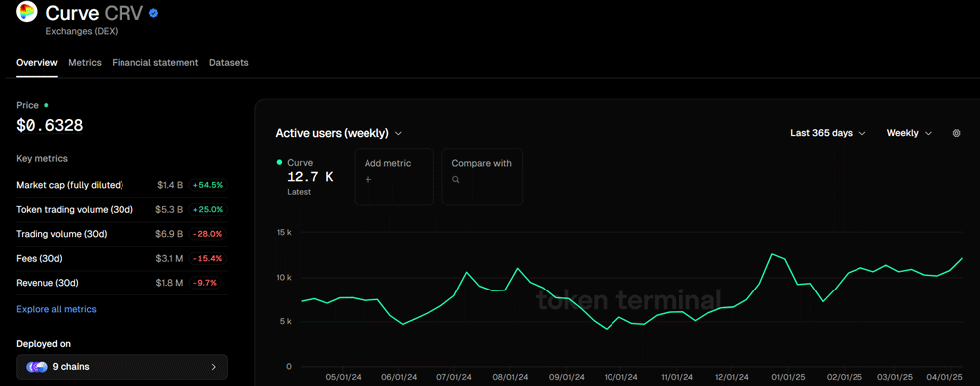Click the Revenue (30d) label
The height and width of the screenshot is (386, 980).
47,283
